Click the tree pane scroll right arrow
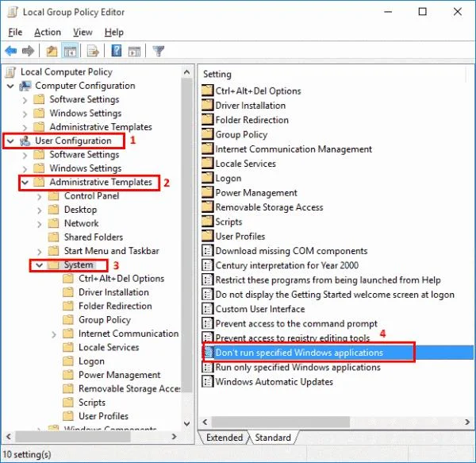The height and width of the screenshot is (463, 476). [174, 437]
